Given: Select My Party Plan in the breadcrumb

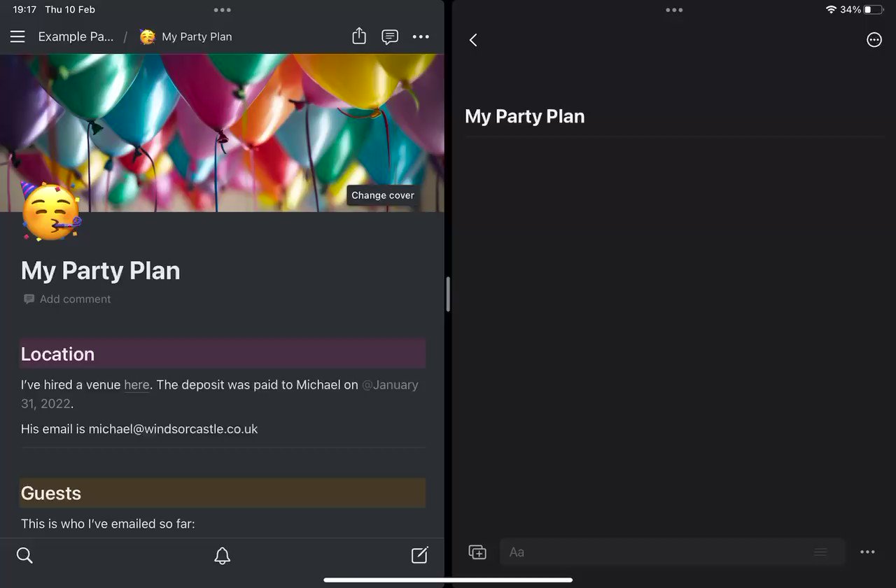Looking at the screenshot, I should (x=197, y=36).
